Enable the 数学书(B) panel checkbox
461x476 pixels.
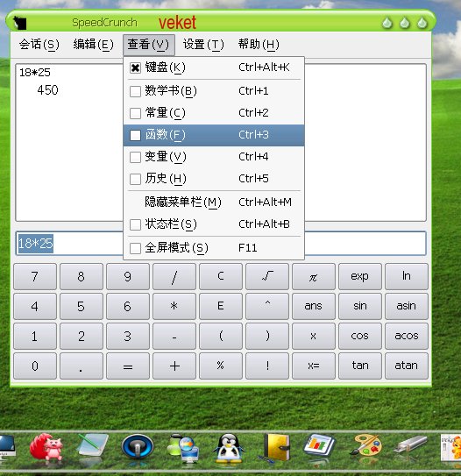[135, 91]
